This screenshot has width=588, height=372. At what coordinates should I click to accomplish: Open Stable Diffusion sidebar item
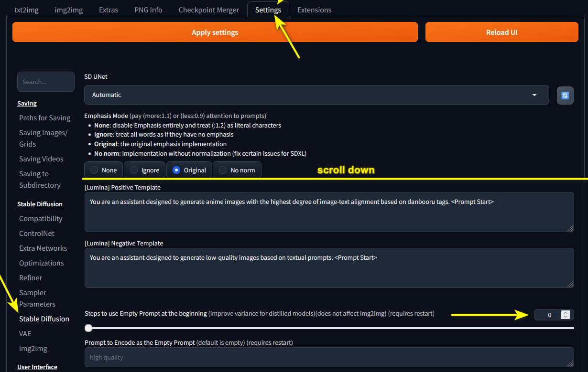pyautogui.click(x=44, y=319)
